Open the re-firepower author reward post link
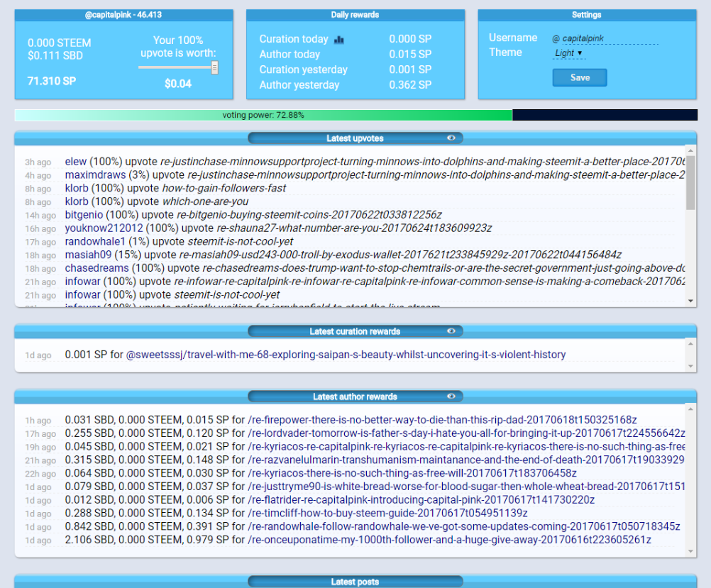 coord(442,420)
